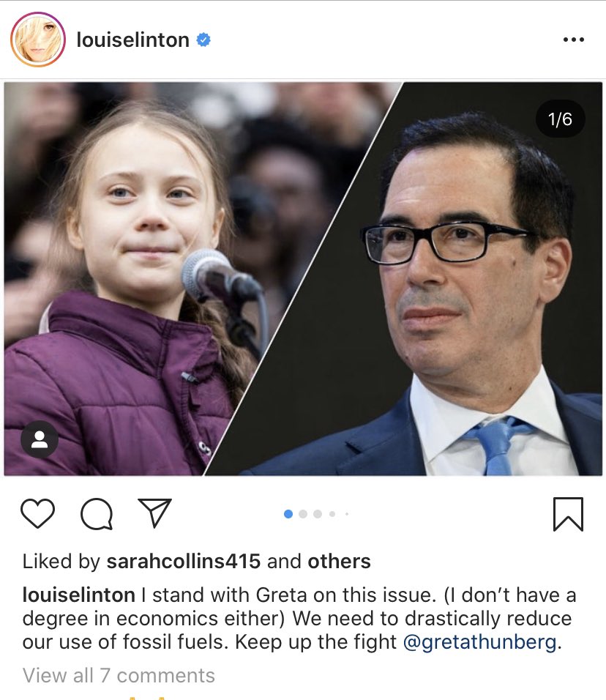The image size is (606, 700).
Task: Show tagged people via the person icon
Action: (x=40, y=439)
